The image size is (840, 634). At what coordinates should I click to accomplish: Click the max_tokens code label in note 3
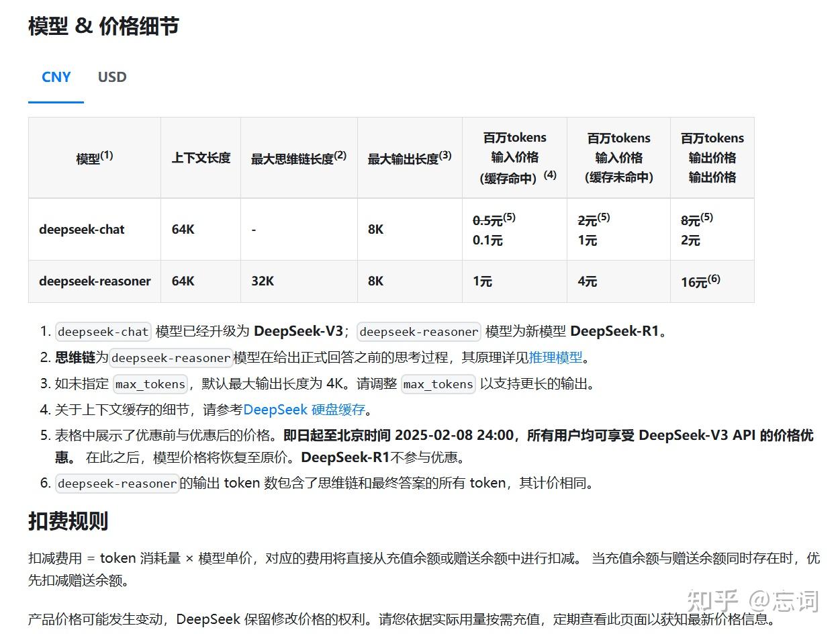pos(150,383)
